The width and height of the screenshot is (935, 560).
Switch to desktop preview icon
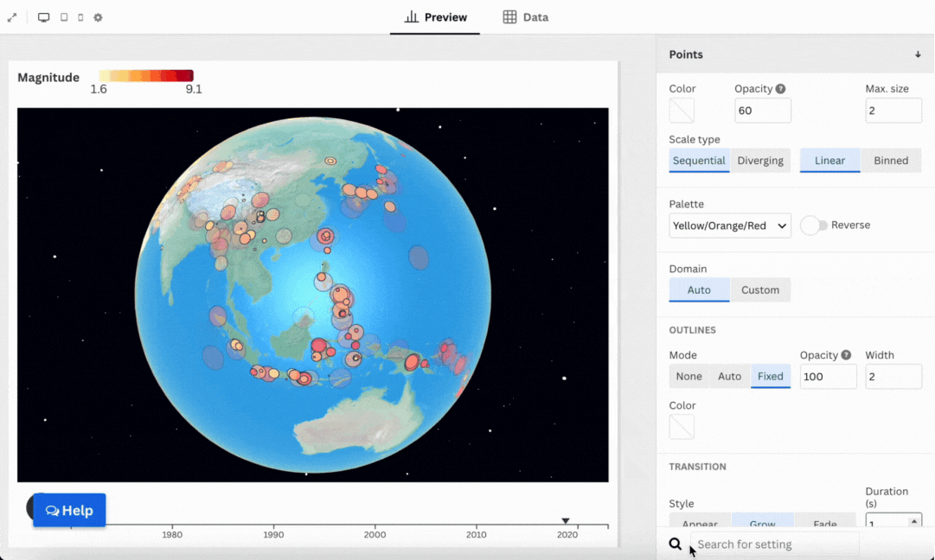click(x=44, y=17)
